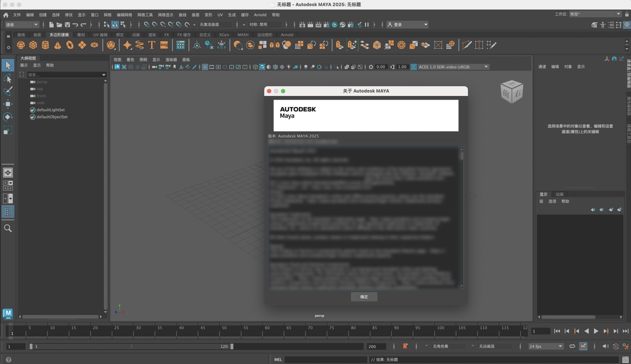Create a polygon cylinder from shelf
This screenshot has width=631, height=364.
click(45, 45)
